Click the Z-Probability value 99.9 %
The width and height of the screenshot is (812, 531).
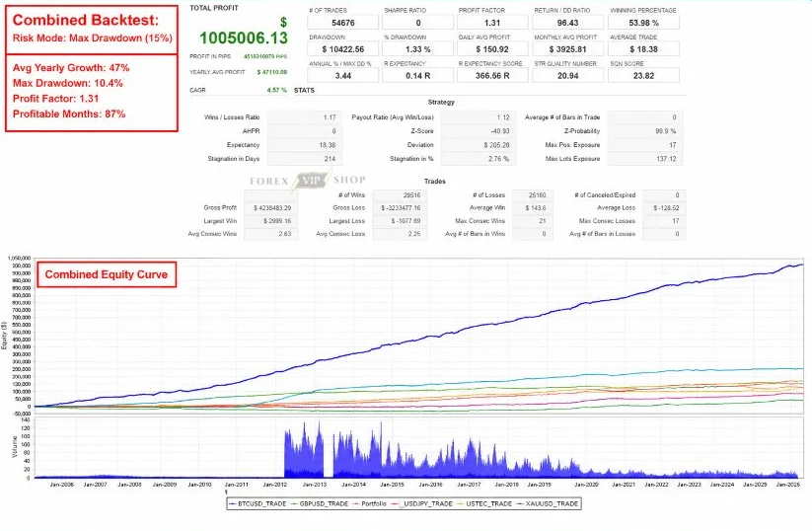[644, 131]
